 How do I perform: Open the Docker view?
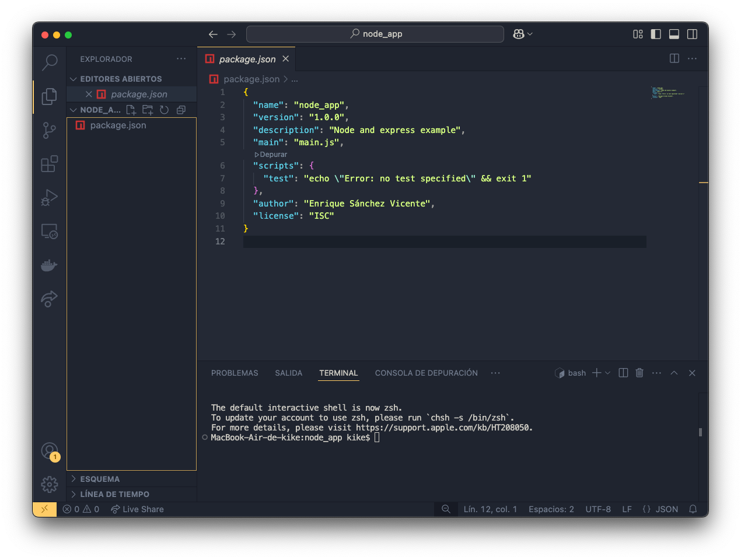[50, 265]
